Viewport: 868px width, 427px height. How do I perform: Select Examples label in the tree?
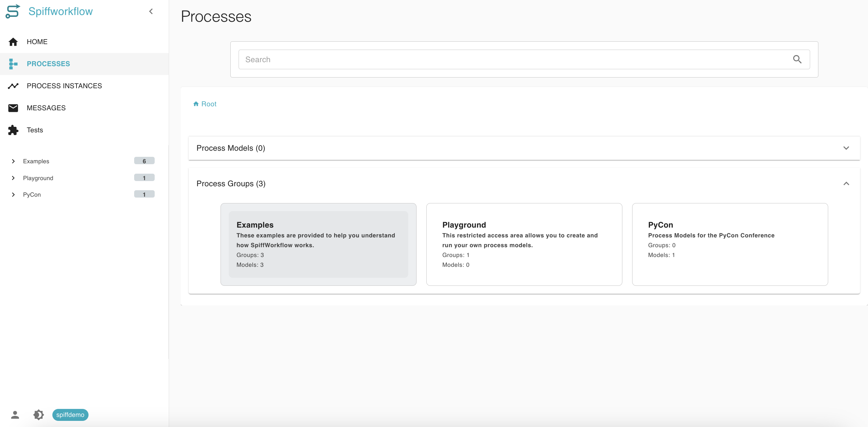pyautogui.click(x=36, y=161)
